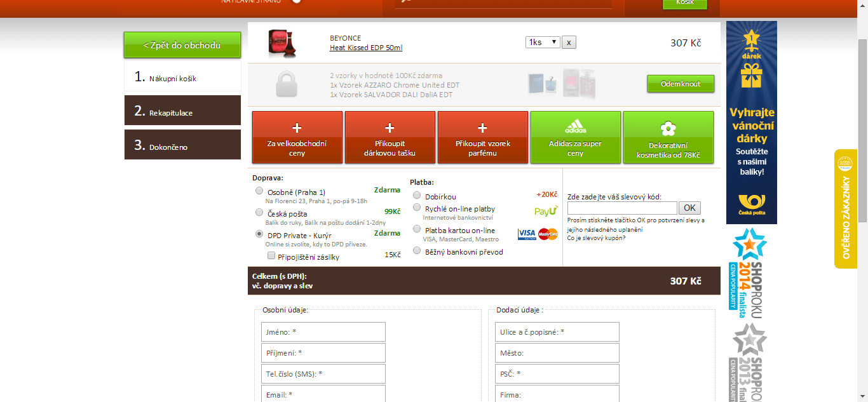
Task: Focus the Firma input field
Action: [x=557, y=394]
